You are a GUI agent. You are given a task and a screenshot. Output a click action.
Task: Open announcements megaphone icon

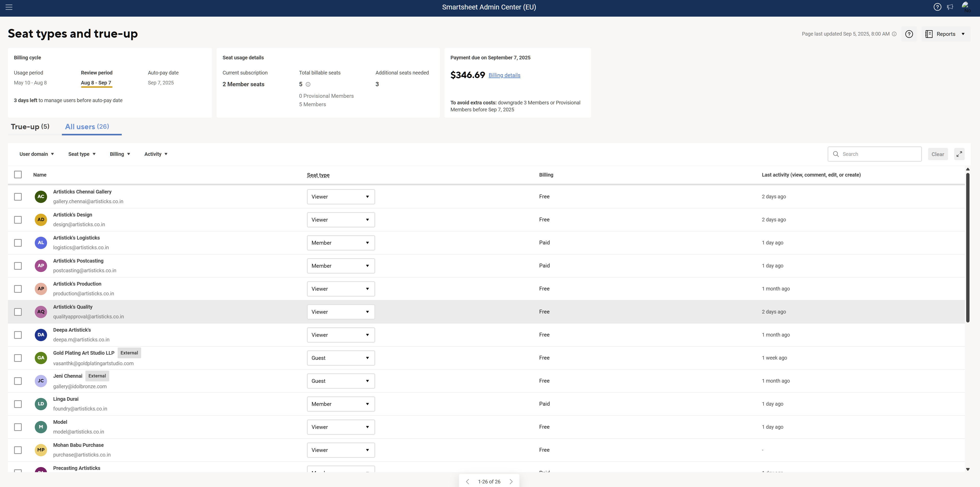950,7
